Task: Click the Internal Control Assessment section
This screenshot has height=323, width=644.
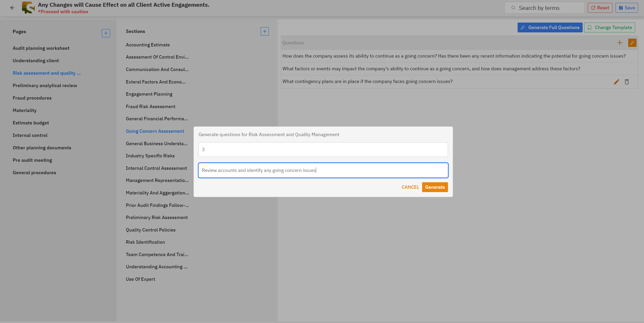Action: 156,168
